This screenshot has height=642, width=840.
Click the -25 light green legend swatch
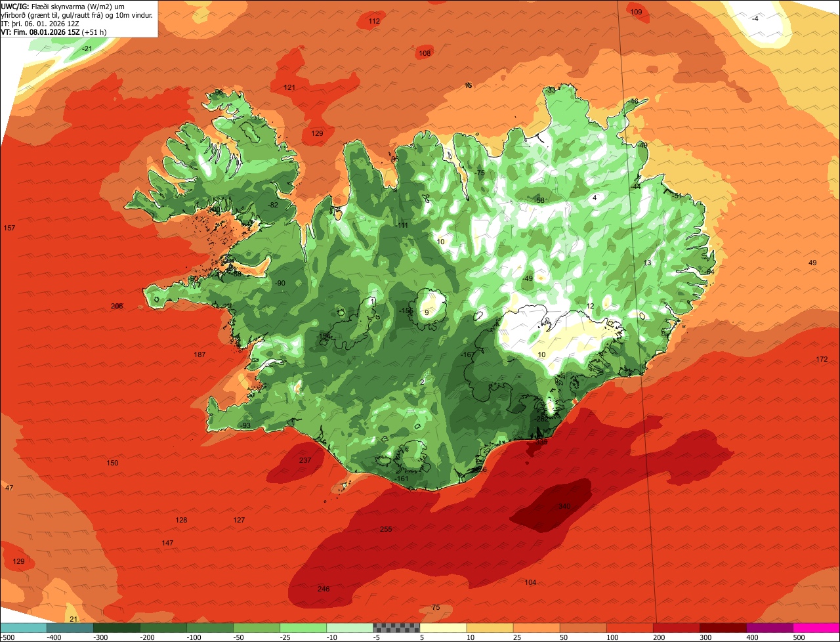pos(303,628)
